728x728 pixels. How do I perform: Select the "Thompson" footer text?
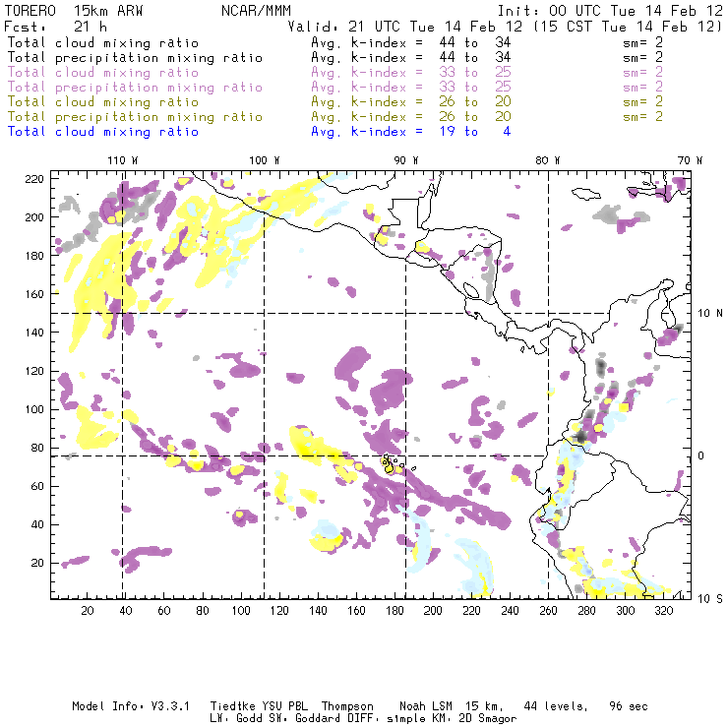[347, 706]
